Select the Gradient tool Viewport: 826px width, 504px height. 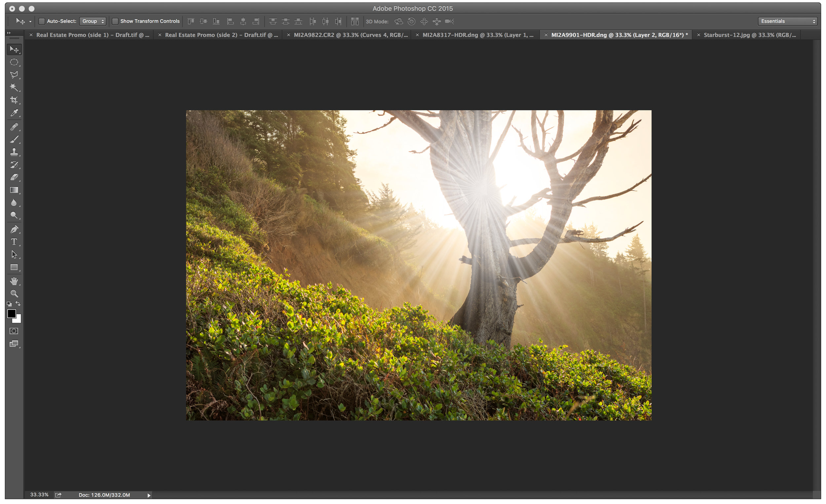click(x=14, y=190)
